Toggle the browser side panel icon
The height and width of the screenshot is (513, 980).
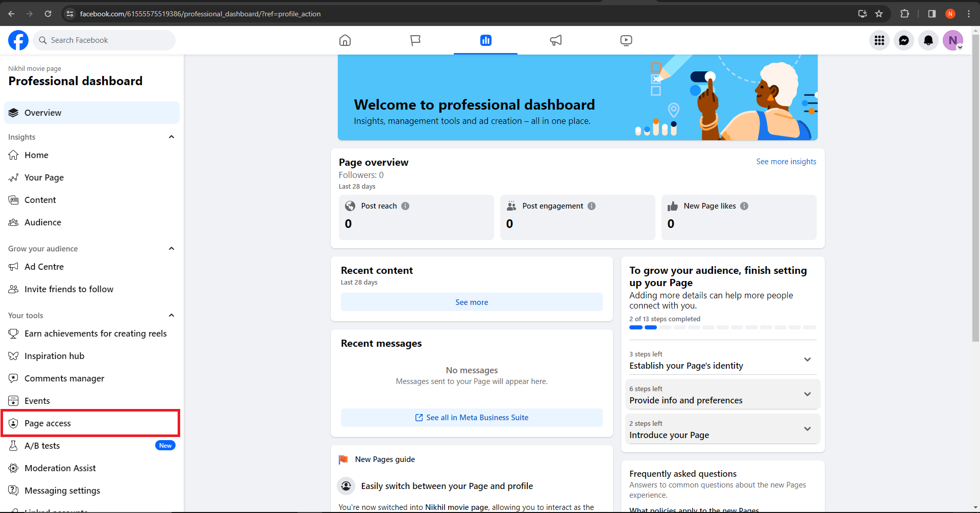932,14
